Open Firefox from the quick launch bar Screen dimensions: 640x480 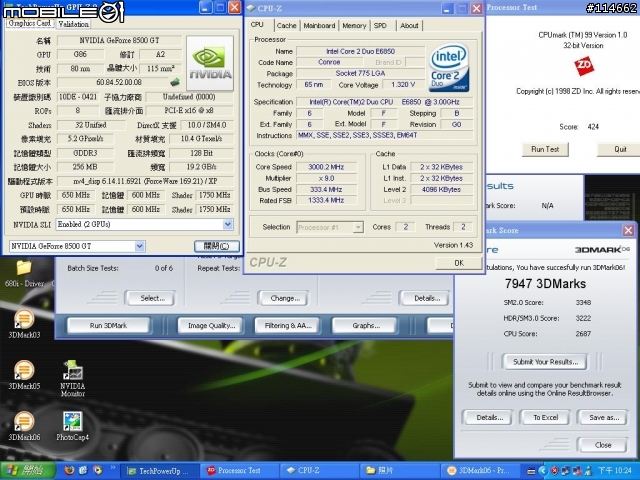(69, 470)
